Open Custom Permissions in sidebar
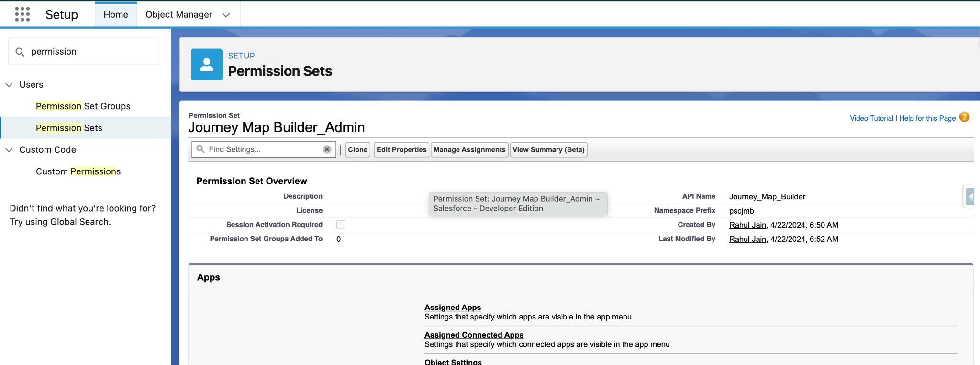Viewport: 980px width, 365px height. click(x=78, y=171)
